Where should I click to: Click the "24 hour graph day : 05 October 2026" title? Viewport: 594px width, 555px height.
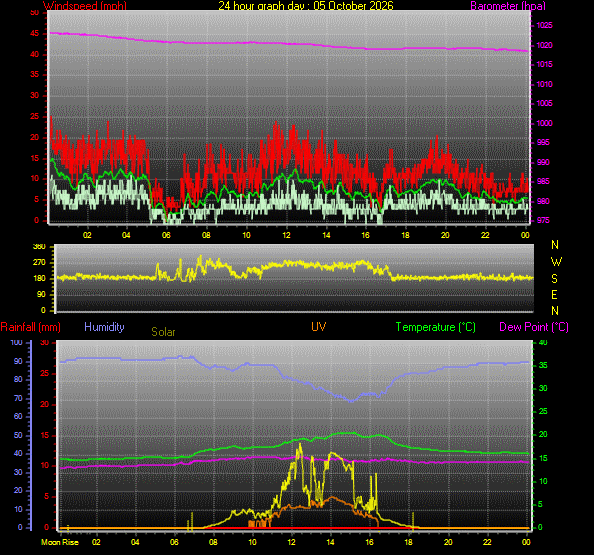(x=306, y=6)
